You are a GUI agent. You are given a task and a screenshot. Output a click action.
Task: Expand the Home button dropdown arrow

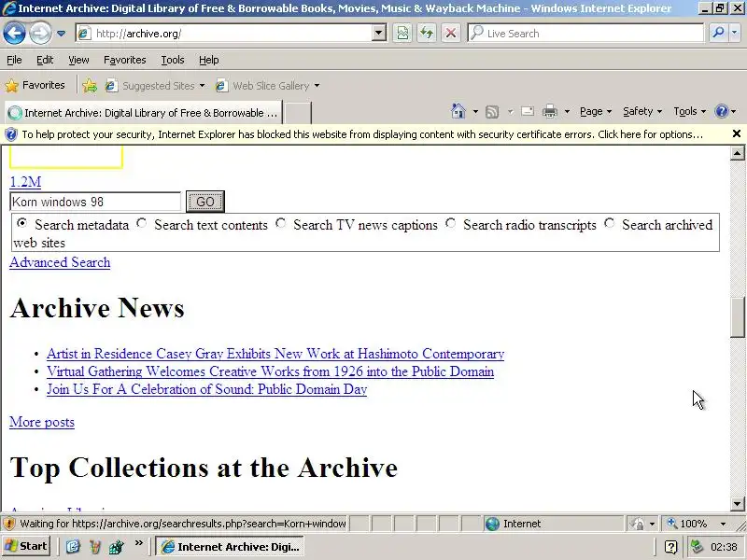pos(475,112)
